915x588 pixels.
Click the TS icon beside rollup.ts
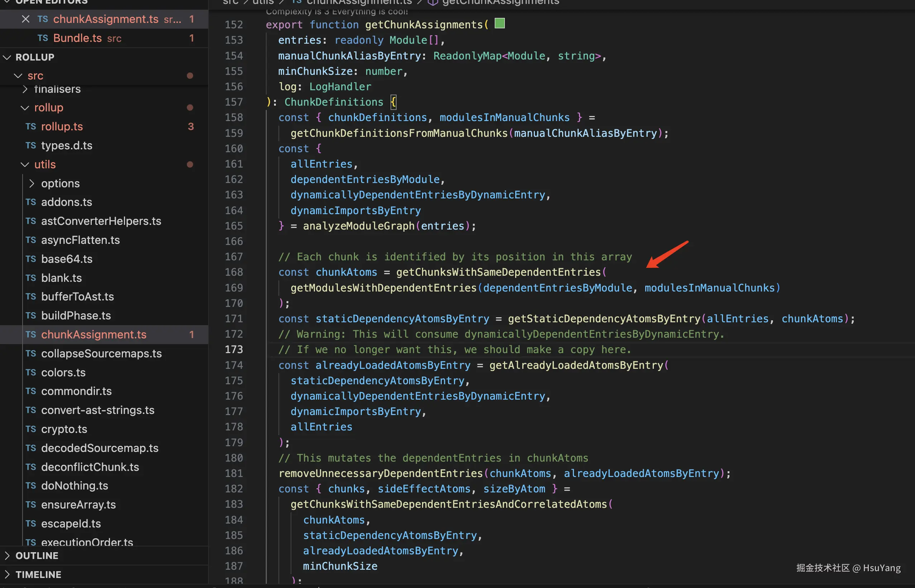tap(31, 126)
